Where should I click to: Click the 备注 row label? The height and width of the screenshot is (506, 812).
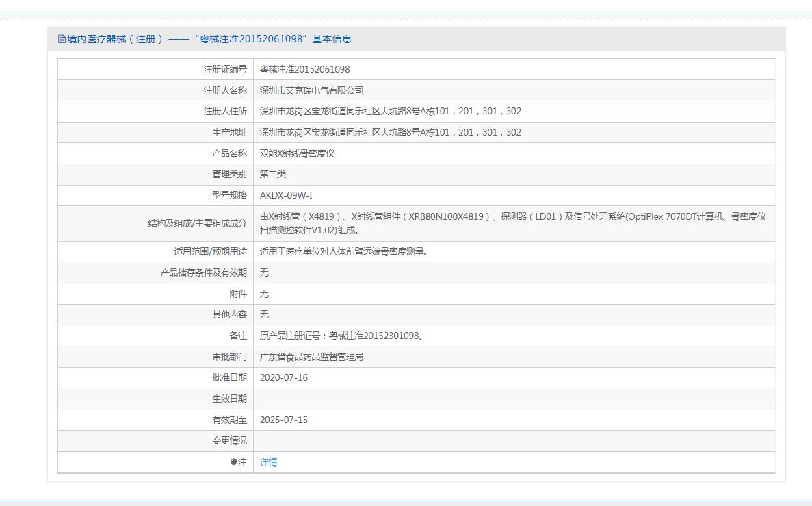click(238, 336)
